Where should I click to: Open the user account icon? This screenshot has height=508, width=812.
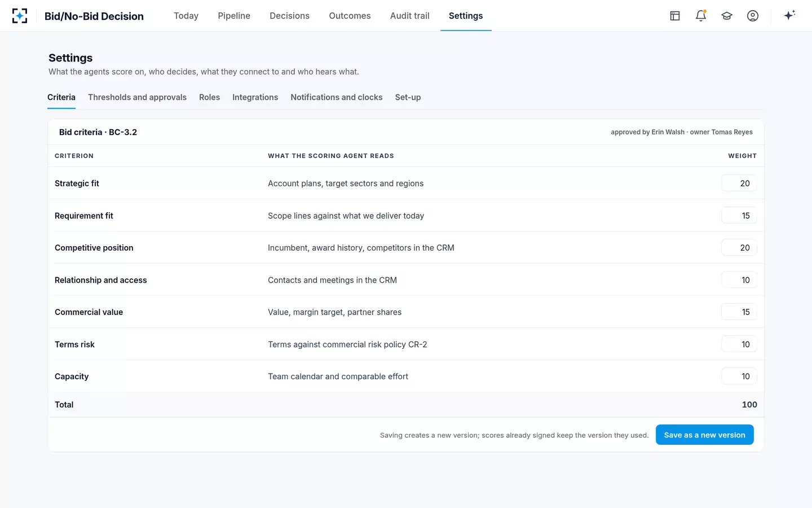(x=753, y=16)
